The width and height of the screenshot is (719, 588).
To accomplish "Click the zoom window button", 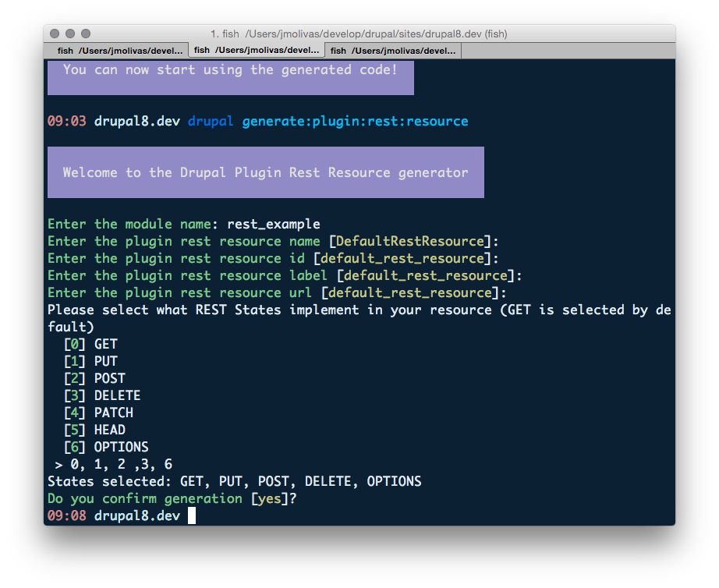I will [x=86, y=34].
